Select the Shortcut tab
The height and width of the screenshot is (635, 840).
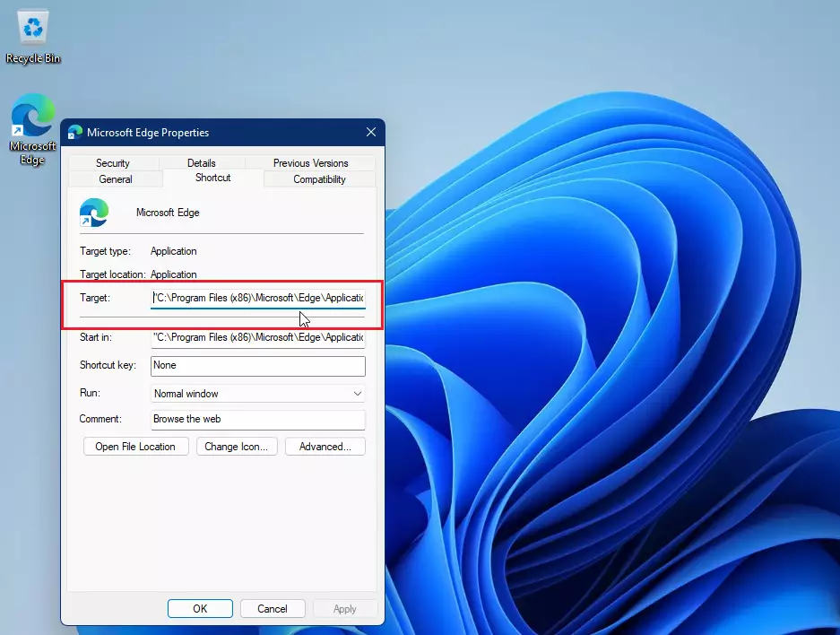[x=212, y=178]
